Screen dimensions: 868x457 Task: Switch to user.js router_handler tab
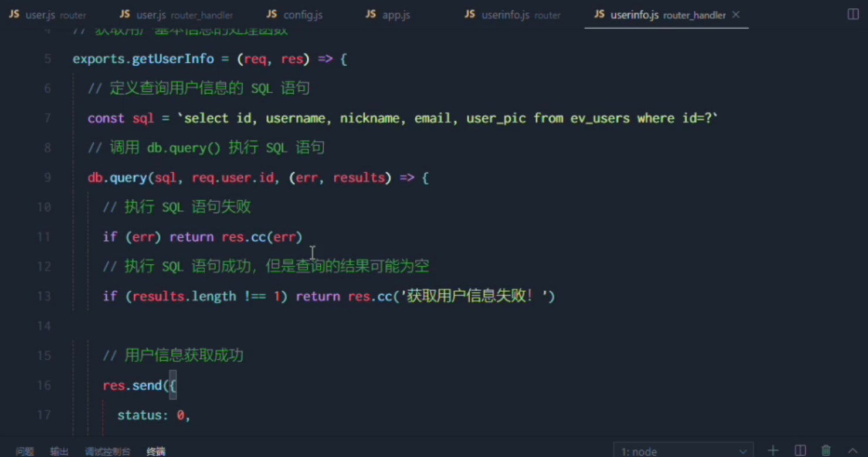tap(177, 15)
